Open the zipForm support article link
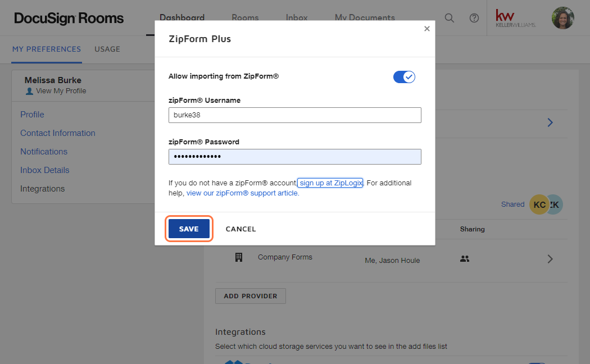This screenshot has height=364, width=590. (243, 193)
